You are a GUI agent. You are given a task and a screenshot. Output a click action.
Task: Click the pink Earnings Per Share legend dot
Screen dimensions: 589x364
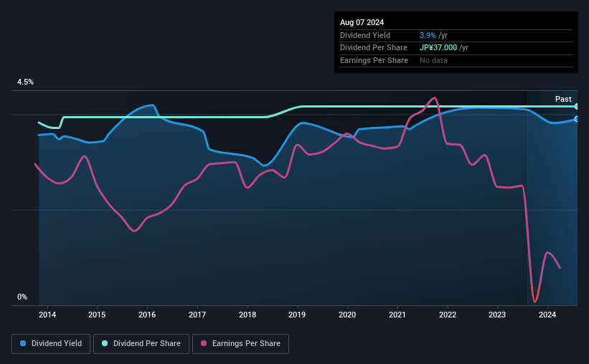(x=204, y=344)
